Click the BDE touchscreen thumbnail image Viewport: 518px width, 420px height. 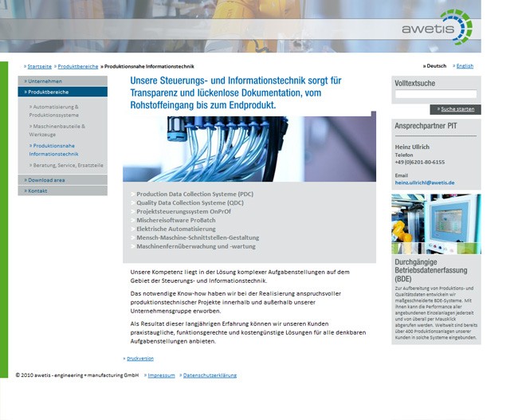435,224
